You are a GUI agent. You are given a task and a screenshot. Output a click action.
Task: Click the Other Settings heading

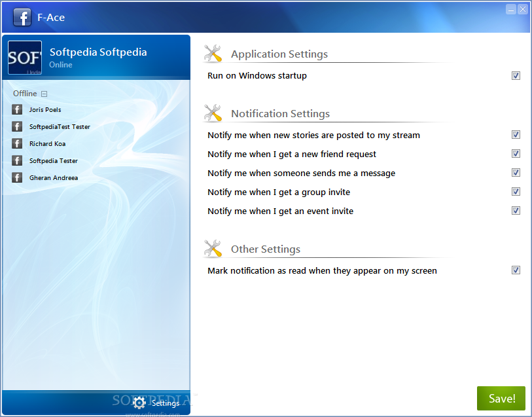[266, 249]
